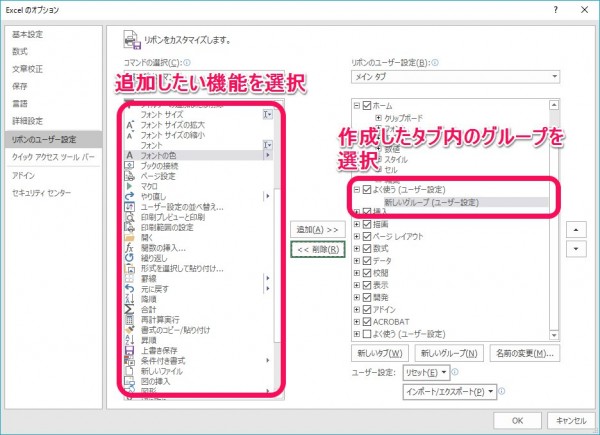Uncheck the checked よく使う (ユーザー設定) checkbox
Image resolution: width=600 pixels, height=435 pixels.
[x=367, y=189]
